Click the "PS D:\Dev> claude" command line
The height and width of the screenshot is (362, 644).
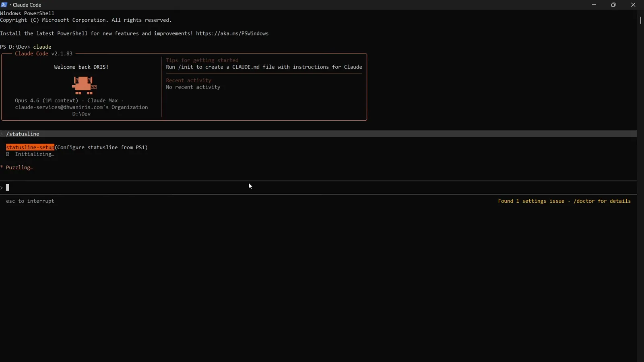26,47
